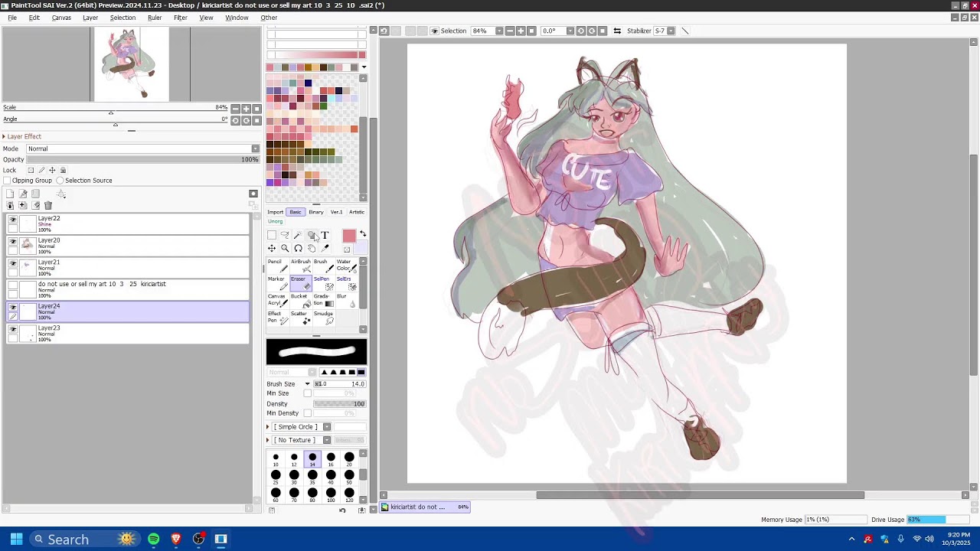Choose the Smudge tool
The width and height of the screenshot is (980, 551).
point(324,318)
